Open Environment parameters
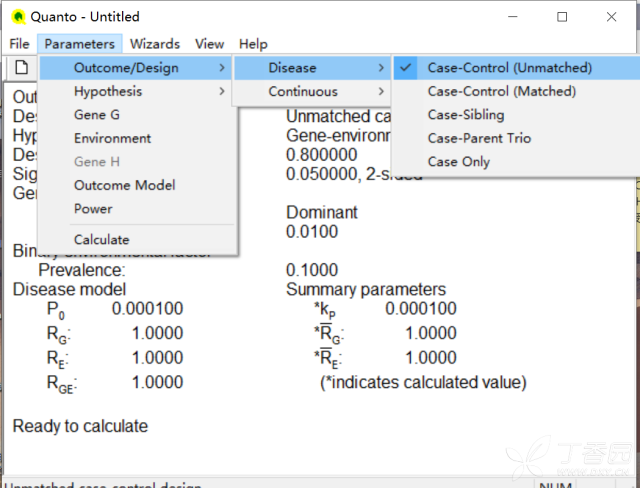The image size is (640, 488). tap(138, 138)
